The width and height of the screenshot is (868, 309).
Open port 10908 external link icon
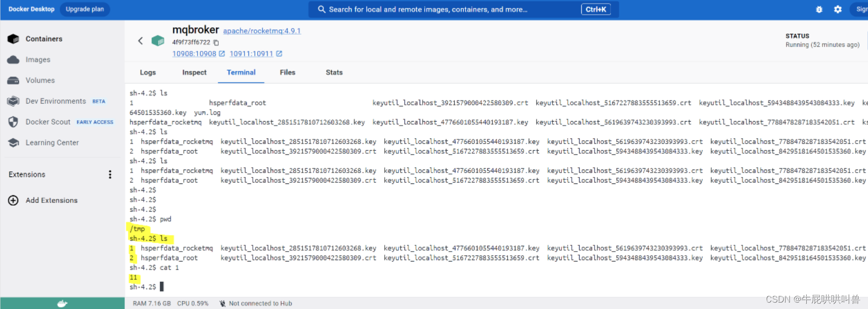pos(222,53)
